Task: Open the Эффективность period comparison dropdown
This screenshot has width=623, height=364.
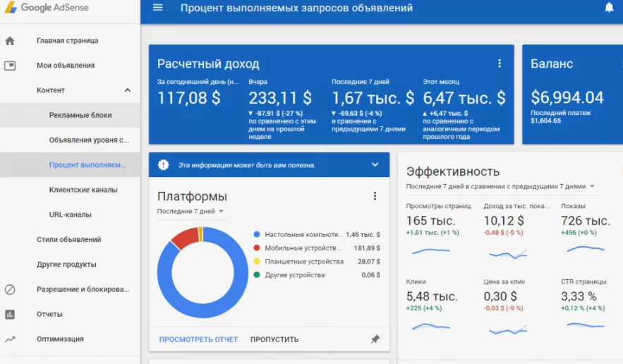Action: click(x=500, y=186)
